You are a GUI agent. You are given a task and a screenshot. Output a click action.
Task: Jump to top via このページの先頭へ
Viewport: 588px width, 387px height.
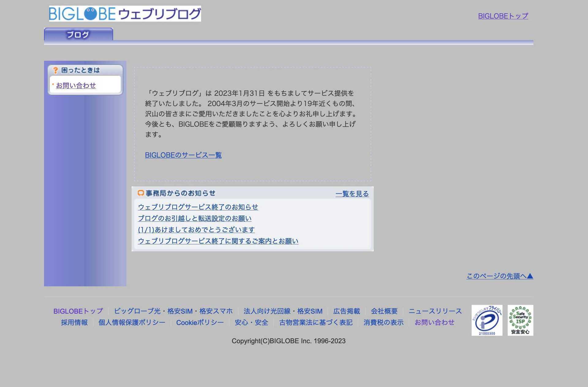coord(500,276)
